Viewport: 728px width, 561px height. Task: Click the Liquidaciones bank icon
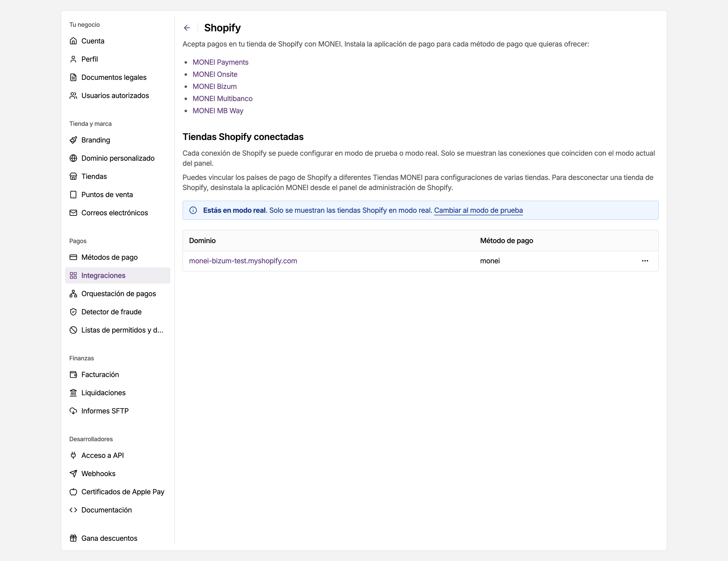(x=73, y=393)
